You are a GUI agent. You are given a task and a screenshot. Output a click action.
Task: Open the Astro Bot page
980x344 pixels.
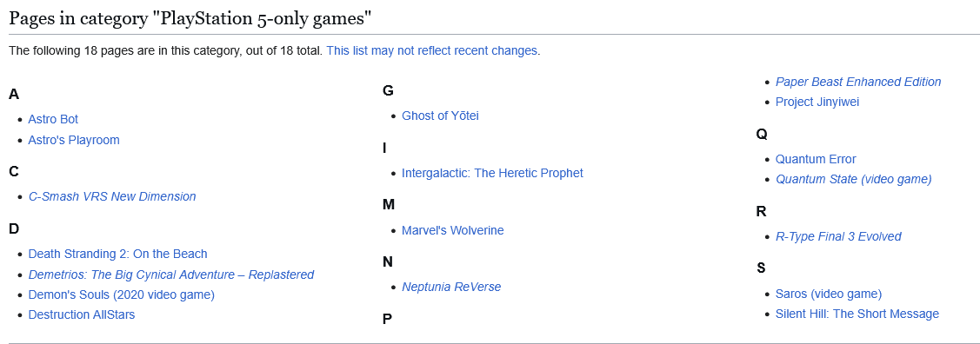(53, 119)
